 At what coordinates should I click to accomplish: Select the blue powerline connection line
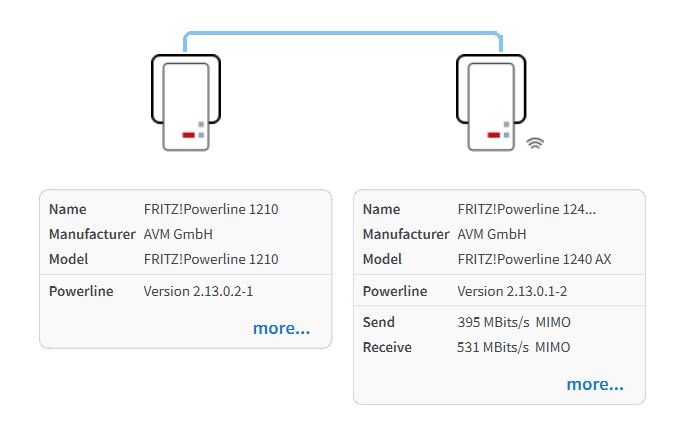342,34
